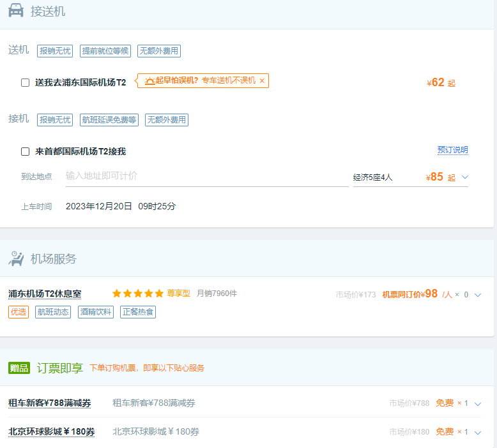Click the 市场价¥180 text
The height and width of the screenshot is (448, 497).
[x=409, y=432]
